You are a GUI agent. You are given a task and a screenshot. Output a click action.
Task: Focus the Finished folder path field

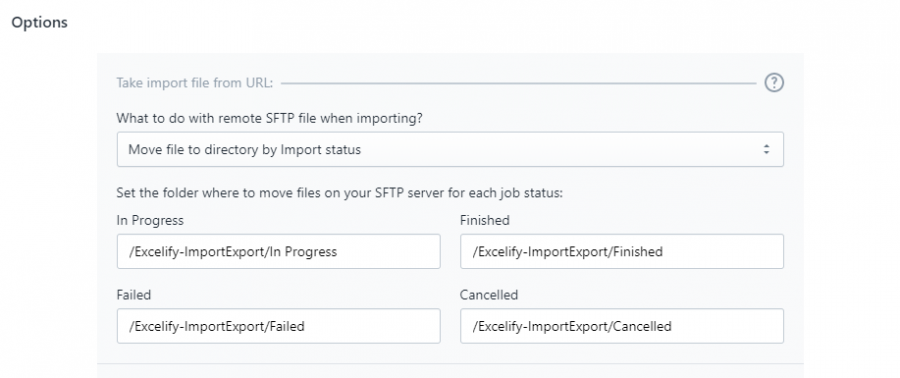tap(622, 251)
